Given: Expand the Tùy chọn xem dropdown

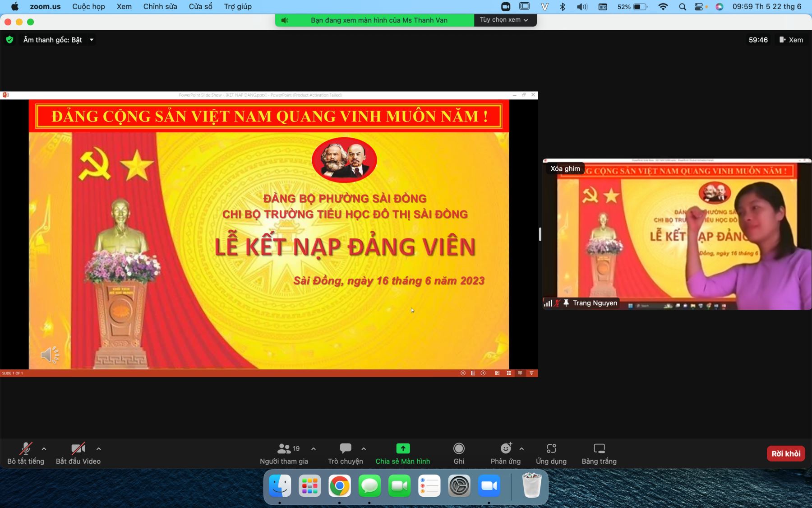Looking at the screenshot, I should pyautogui.click(x=504, y=20).
